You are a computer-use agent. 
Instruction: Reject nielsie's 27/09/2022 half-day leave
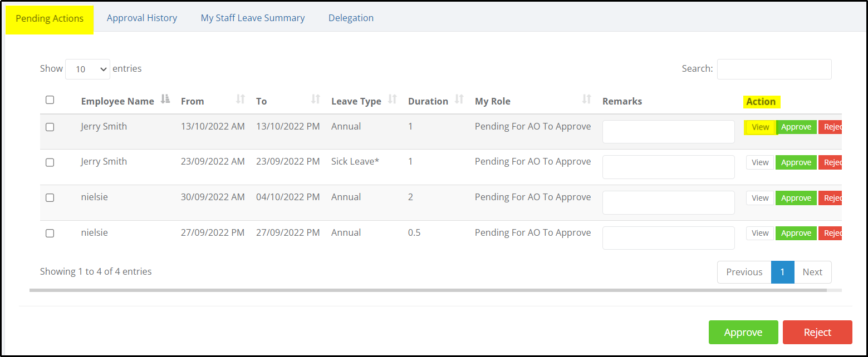pos(830,233)
